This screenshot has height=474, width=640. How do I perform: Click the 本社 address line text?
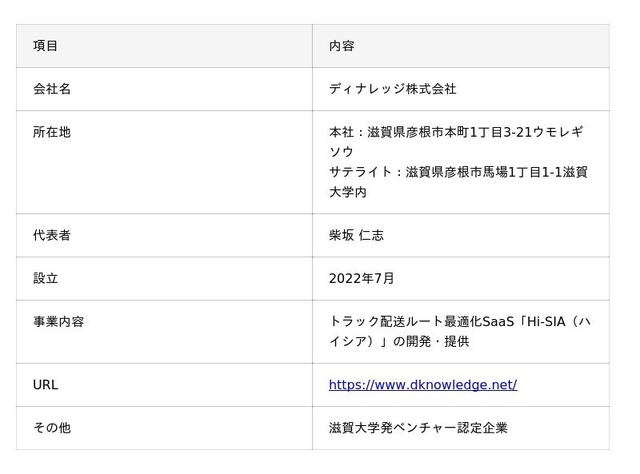(456, 142)
